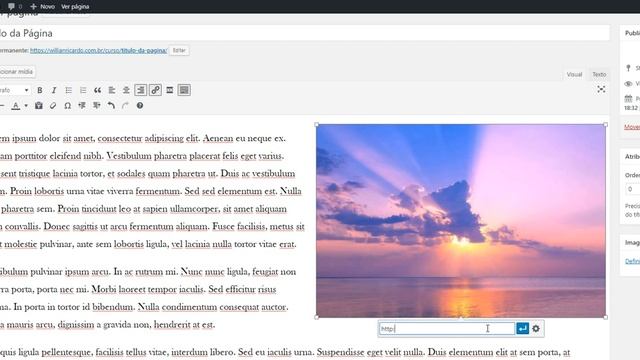Toggle bold formatting

click(x=40, y=90)
